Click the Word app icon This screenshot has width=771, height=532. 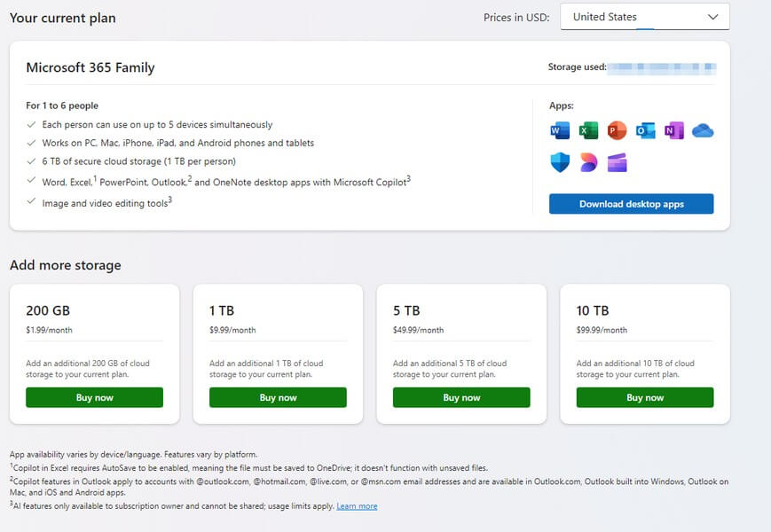tap(560, 131)
